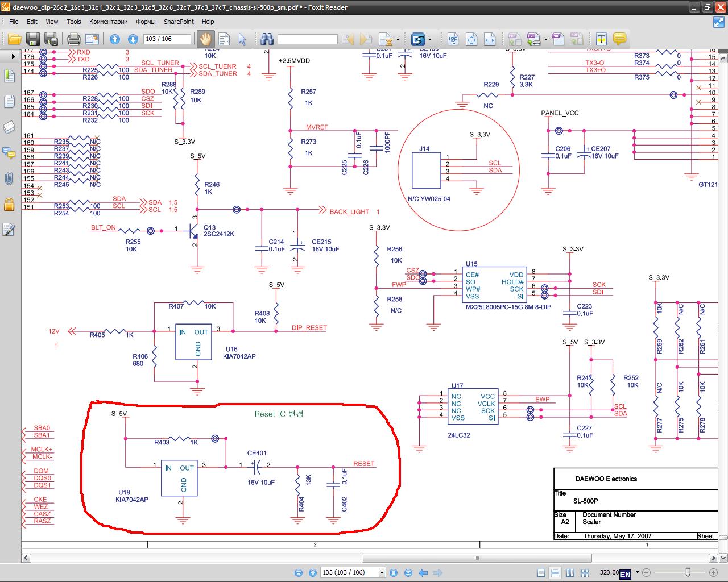Toggle facing pages layout view
This screenshot has height=582, width=728.
(x=569, y=573)
